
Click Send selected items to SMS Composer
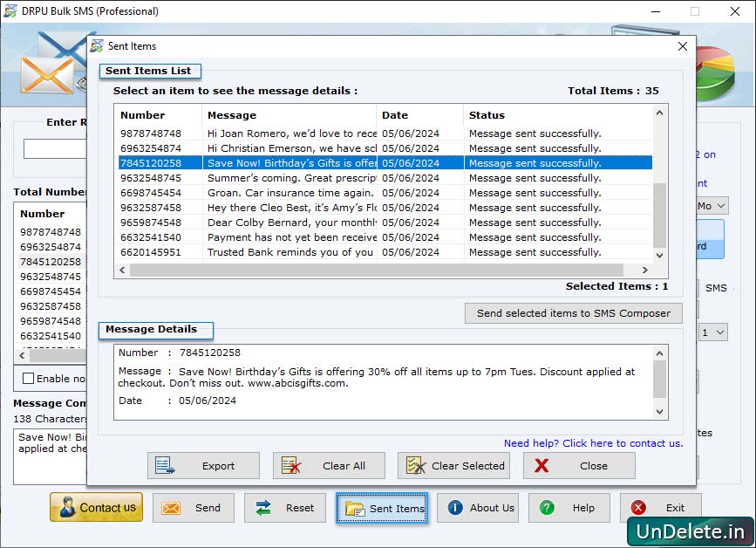[x=574, y=313]
